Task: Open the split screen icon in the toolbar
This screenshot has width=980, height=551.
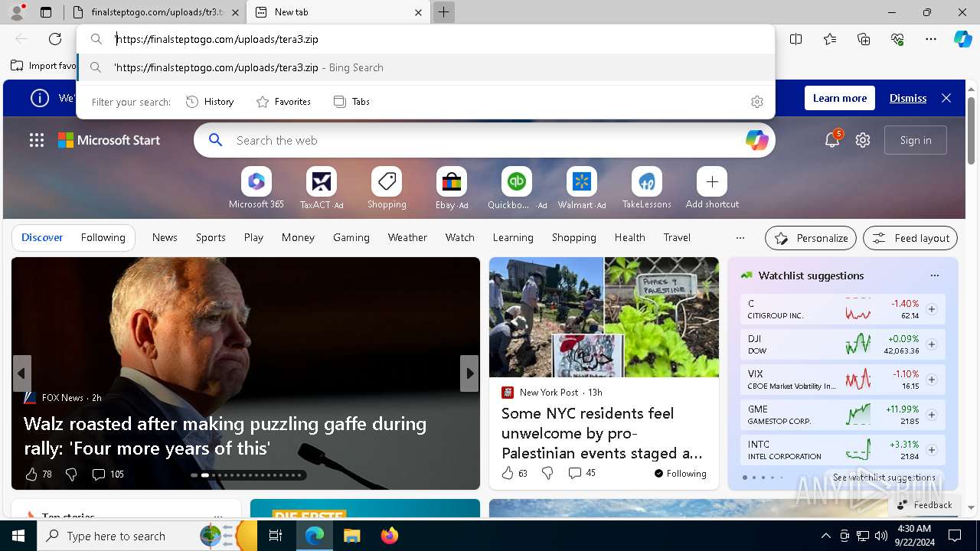Action: click(795, 39)
